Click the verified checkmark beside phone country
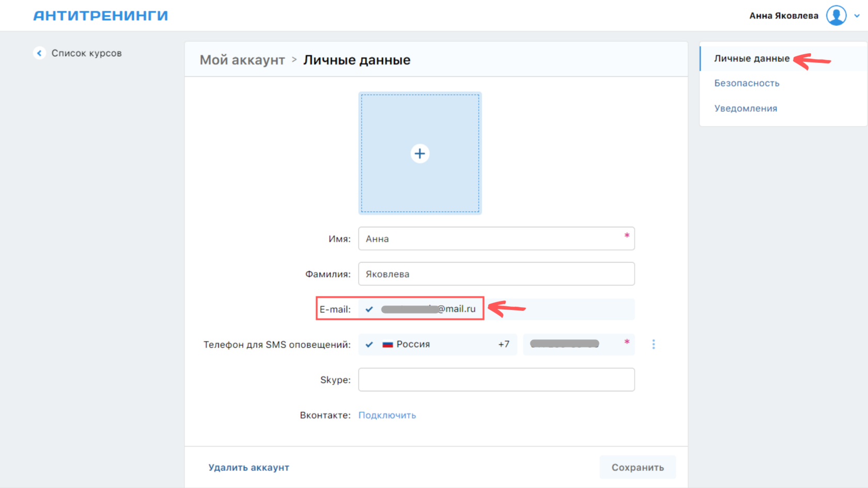This screenshot has width=868, height=488. pyautogui.click(x=369, y=344)
